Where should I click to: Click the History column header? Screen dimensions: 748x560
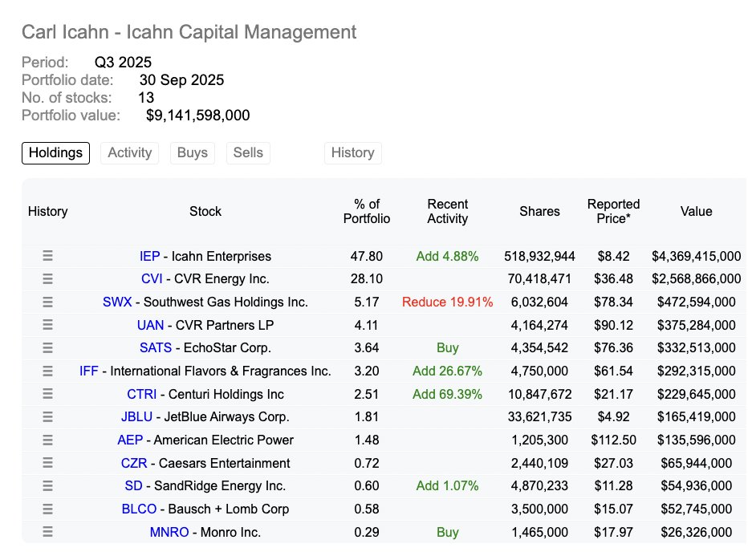point(47,211)
